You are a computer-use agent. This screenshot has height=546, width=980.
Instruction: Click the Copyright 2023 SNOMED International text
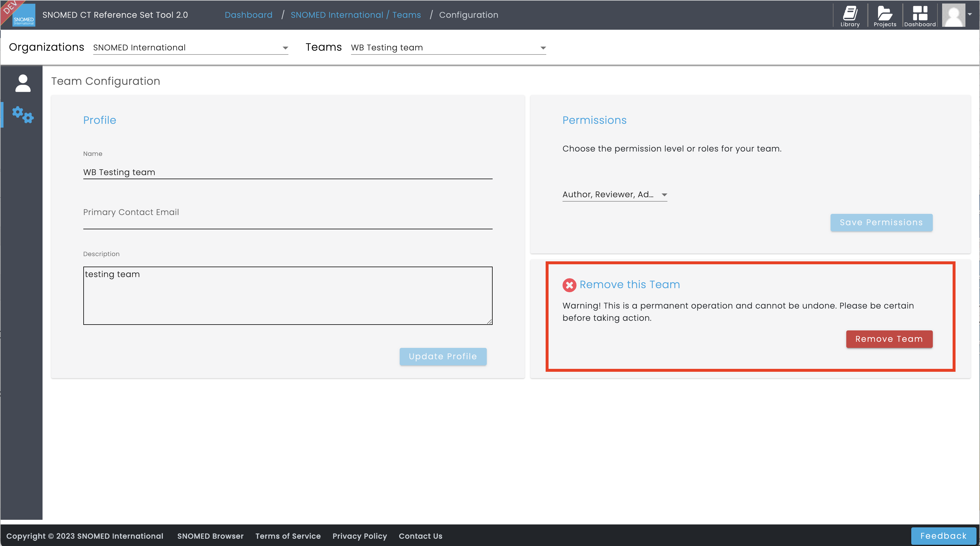tap(85, 536)
